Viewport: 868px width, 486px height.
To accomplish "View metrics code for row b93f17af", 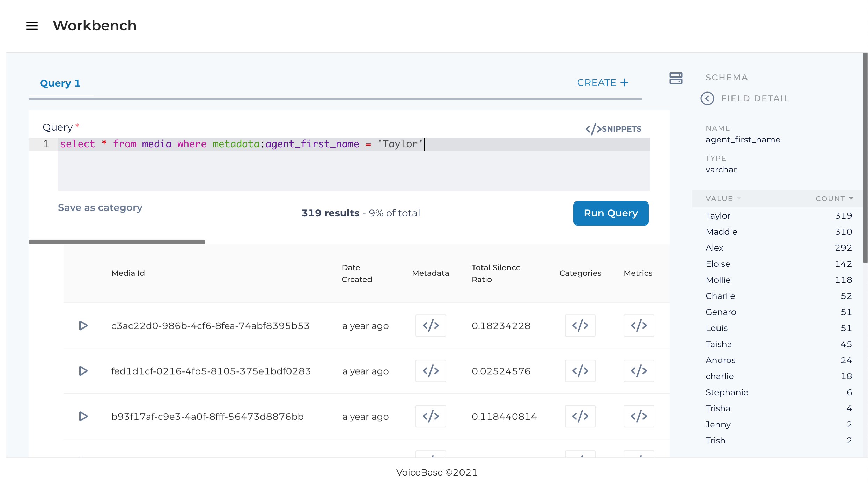I will (639, 417).
